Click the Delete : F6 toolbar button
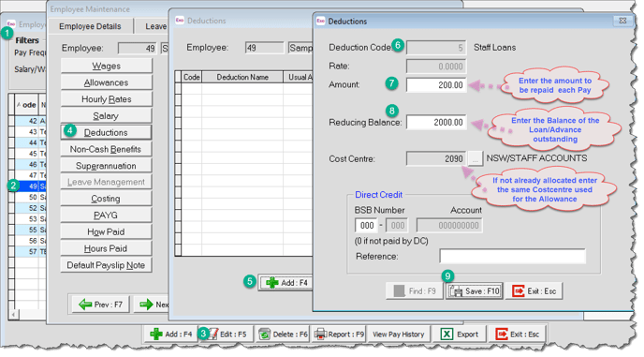Image resolution: width=644 pixels, height=357 pixels. click(282, 335)
